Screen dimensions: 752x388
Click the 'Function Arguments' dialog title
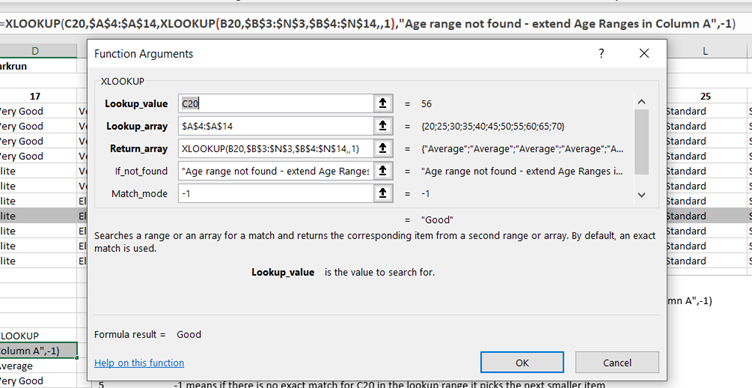[x=143, y=54]
